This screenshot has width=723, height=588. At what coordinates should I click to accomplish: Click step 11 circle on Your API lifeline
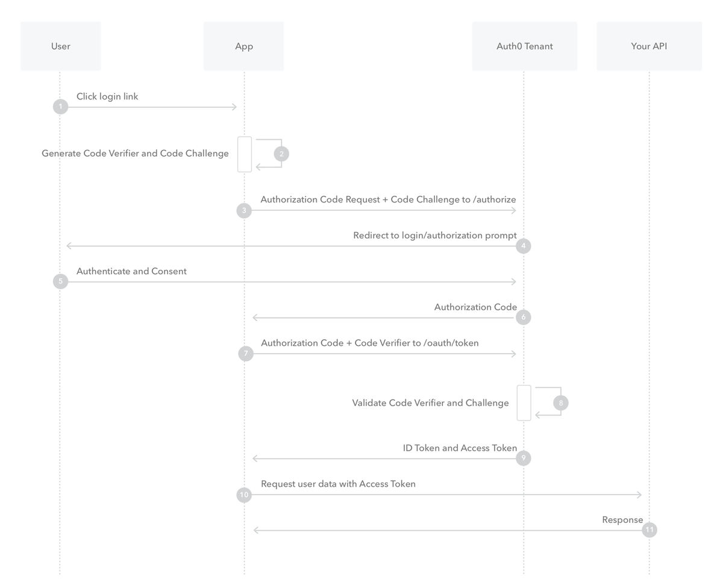(649, 530)
